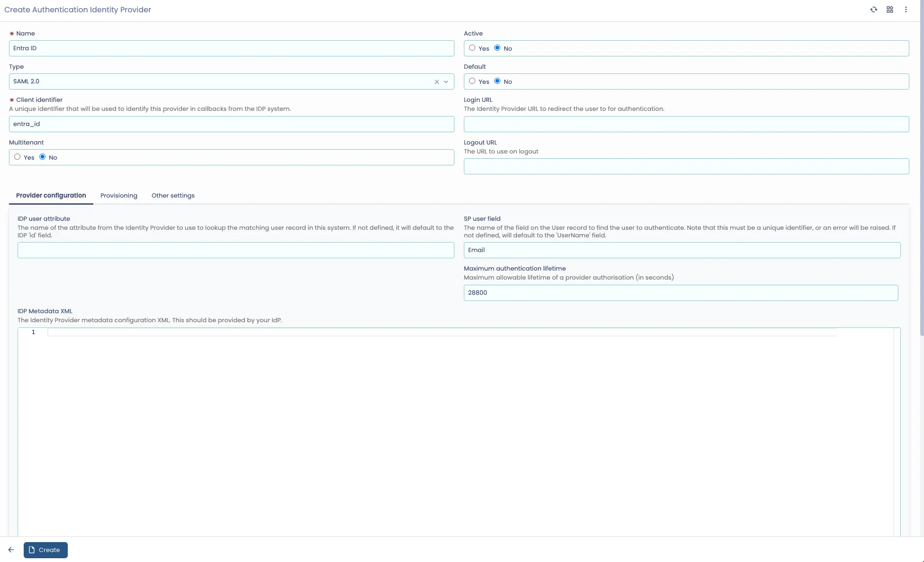Click the 'Multitenant' label

(x=27, y=143)
